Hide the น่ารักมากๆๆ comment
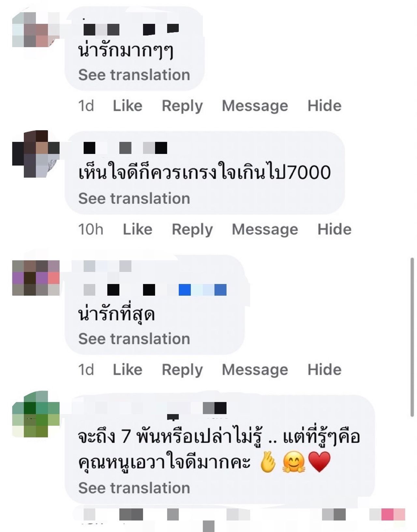 point(324,106)
